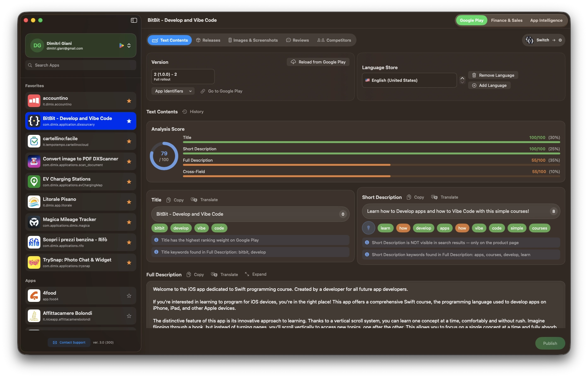The image size is (588, 378).
Task: Click the Remove Language trash icon
Action: click(x=474, y=75)
